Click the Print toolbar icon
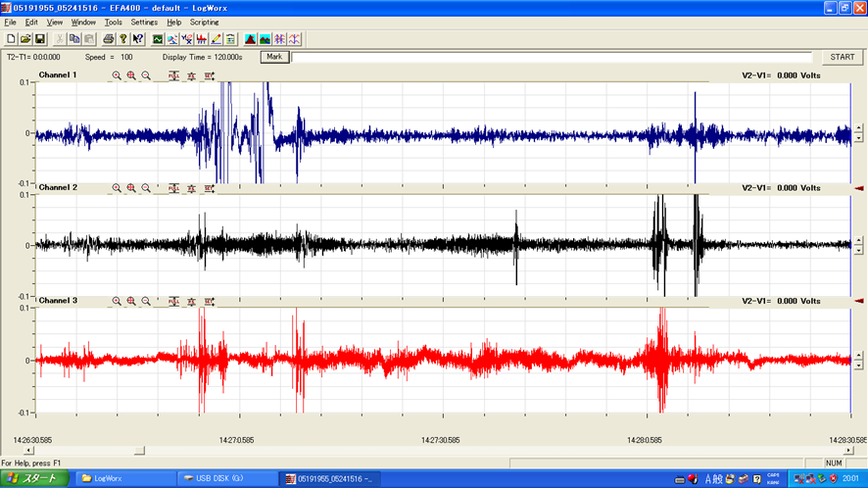The image size is (868, 488). coord(109,39)
